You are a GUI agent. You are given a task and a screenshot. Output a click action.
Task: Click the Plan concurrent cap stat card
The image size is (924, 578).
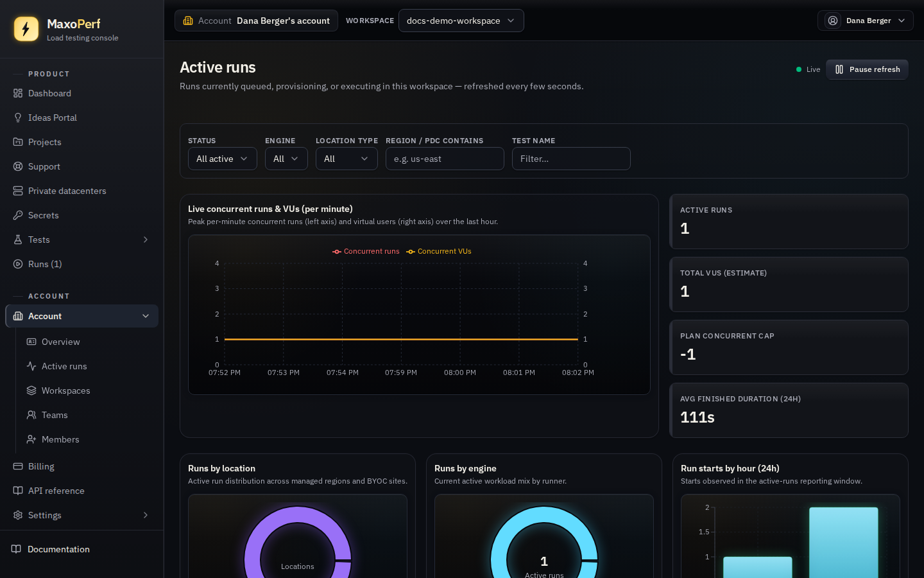[x=789, y=347]
